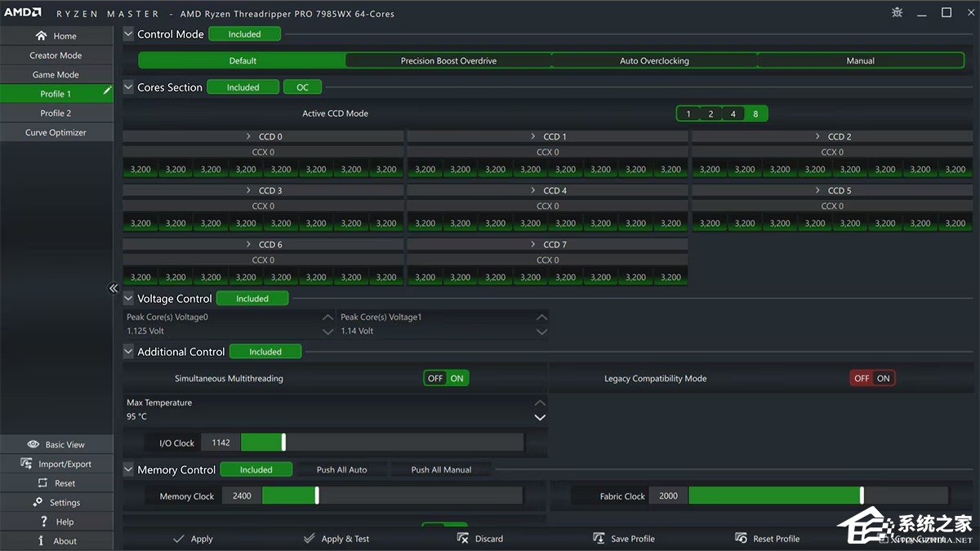Click the Import/Export icon
The width and height of the screenshot is (980, 551).
[x=26, y=464]
